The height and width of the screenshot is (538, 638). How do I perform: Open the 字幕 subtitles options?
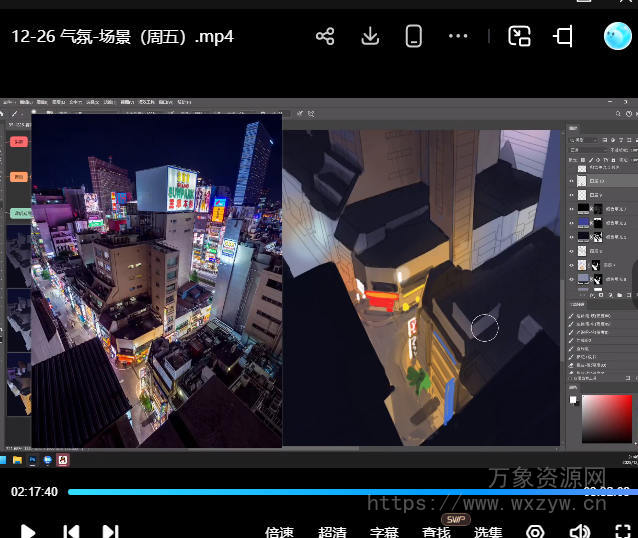[x=384, y=532]
